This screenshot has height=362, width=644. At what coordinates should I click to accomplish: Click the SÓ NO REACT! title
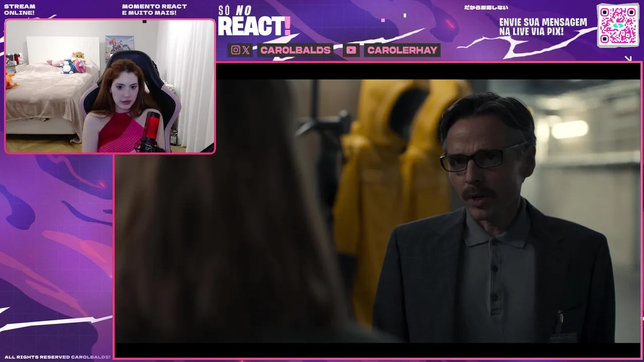[254, 21]
